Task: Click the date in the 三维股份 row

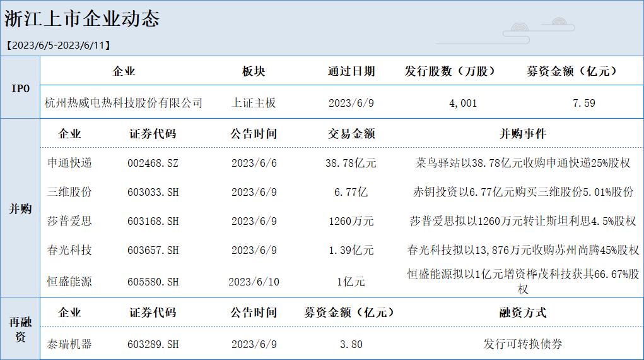Action: click(254, 192)
